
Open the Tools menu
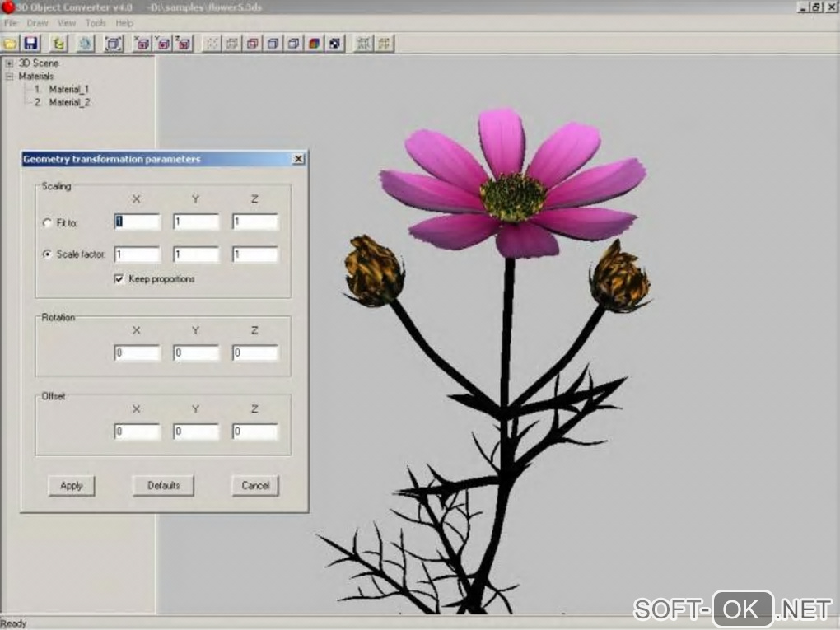pos(96,23)
